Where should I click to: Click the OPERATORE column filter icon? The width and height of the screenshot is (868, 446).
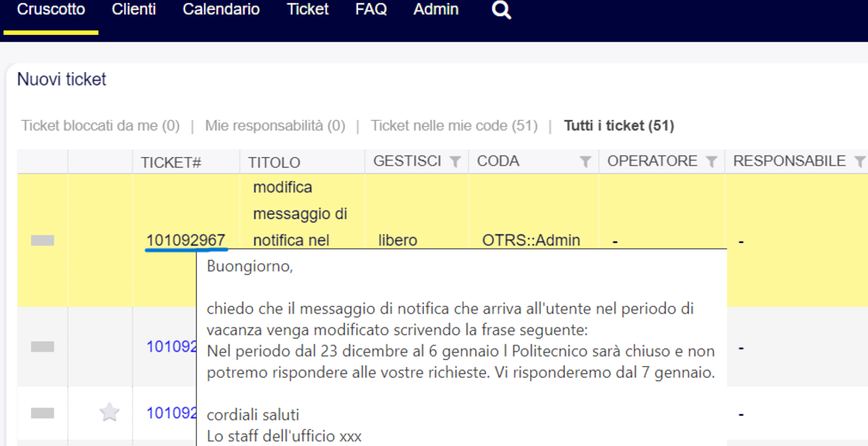(x=711, y=162)
